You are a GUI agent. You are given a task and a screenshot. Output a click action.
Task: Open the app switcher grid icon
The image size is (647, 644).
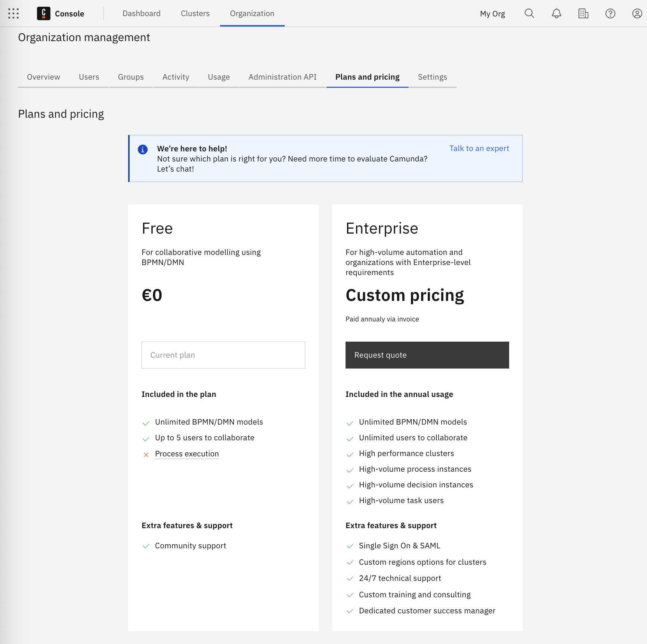coord(13,13)
